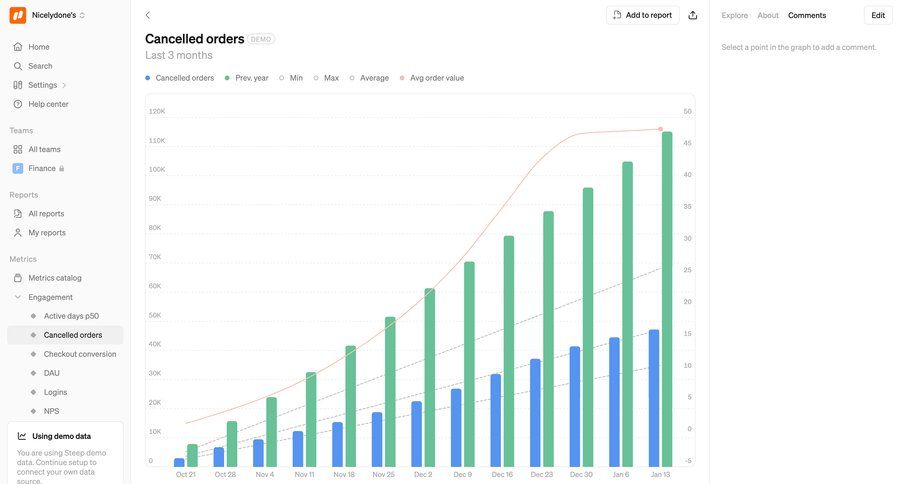Open All reports
The image size is (900, 484).
[x=46, y=214]
